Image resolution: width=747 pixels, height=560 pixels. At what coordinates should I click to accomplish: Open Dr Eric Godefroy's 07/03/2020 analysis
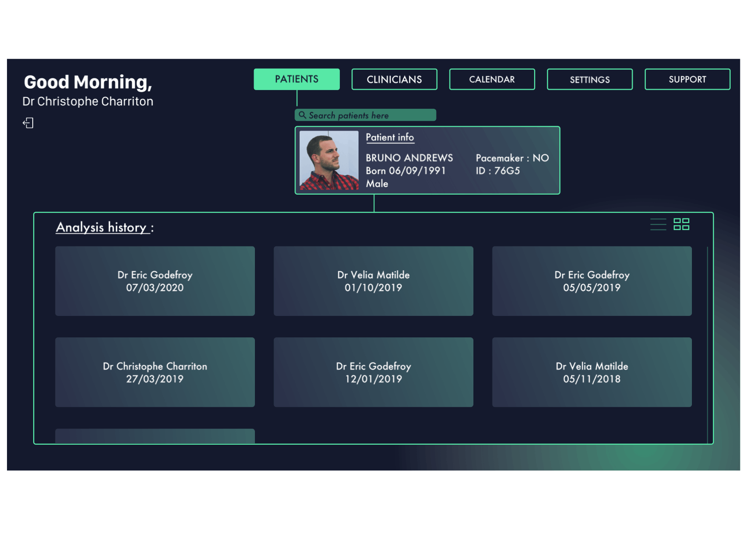155,281
